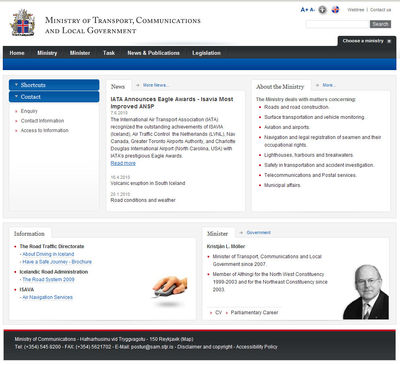Viewport: 400px width, 365px height.
Task: Click the gray round icon beside A-
Action: [x=322, y=10]
